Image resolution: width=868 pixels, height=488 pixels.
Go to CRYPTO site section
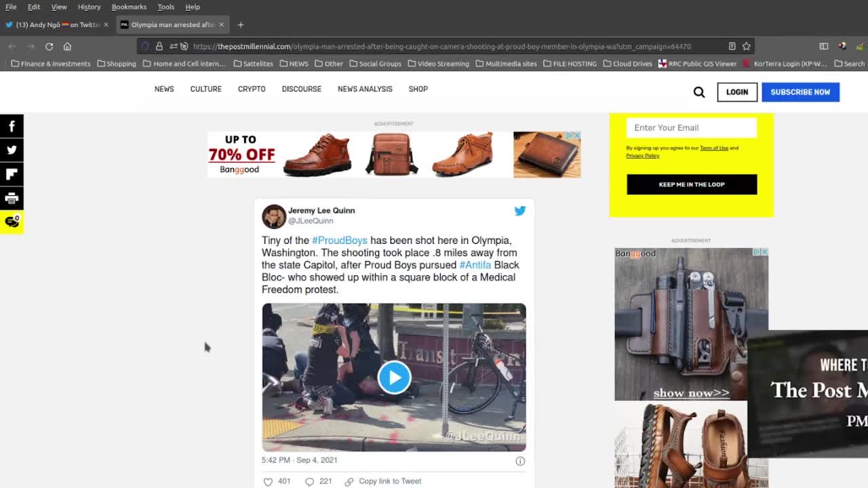coord(252,89)
